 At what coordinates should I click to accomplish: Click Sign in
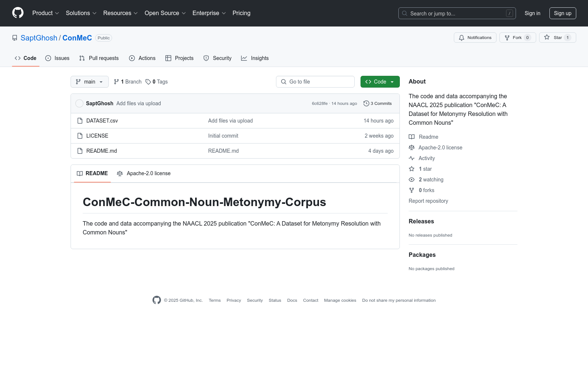(533, 13)
